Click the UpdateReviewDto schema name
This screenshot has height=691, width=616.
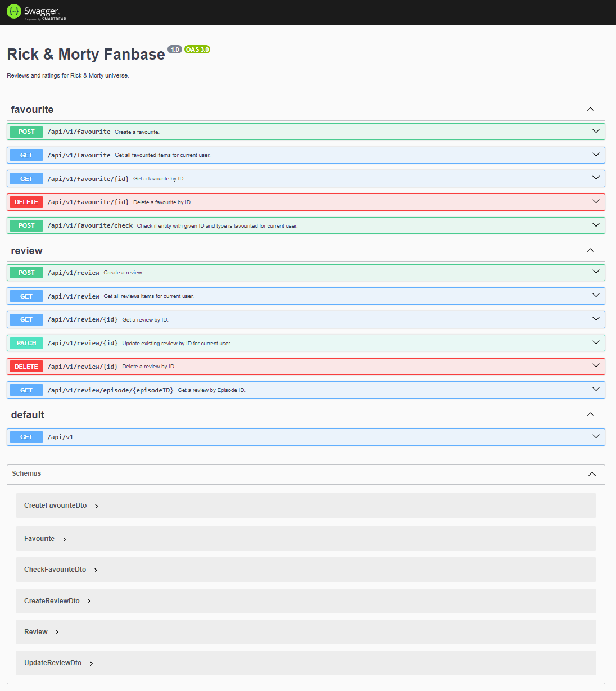[53, 663]
